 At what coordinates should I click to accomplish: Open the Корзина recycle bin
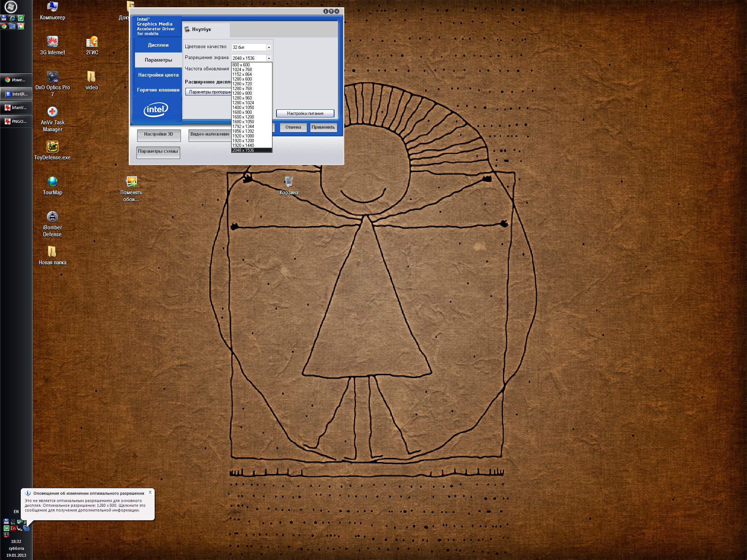click(x=289, y=186)
